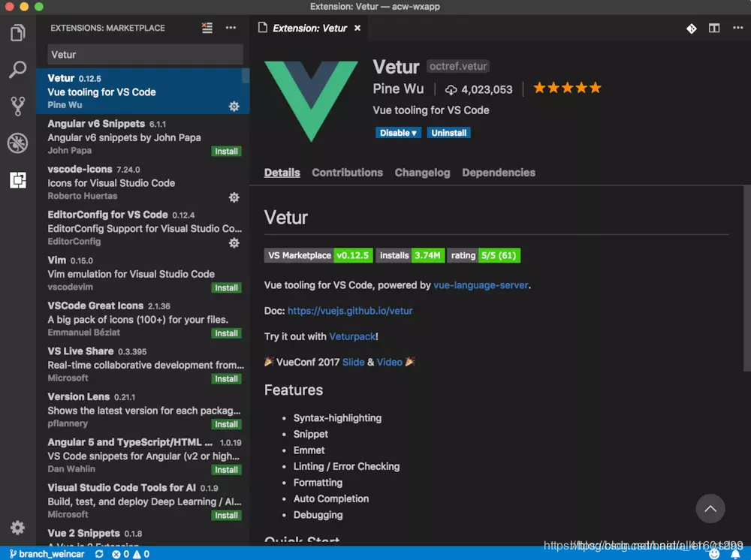Image resolution: width=751 pixels, height=560 pixels.
Task: Install Visual Studio Code Tools for AI
Action: click(x=226, y=515)
